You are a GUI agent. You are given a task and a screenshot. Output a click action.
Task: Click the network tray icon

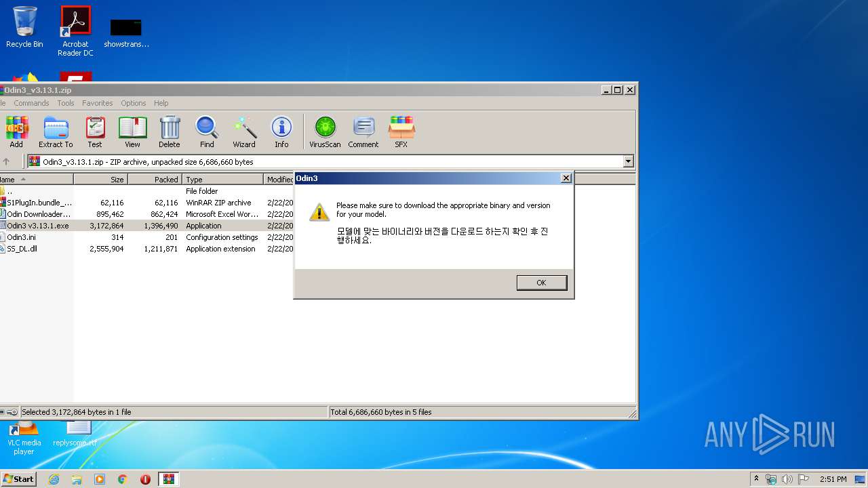pyautogui.click(x=771, y=479)
